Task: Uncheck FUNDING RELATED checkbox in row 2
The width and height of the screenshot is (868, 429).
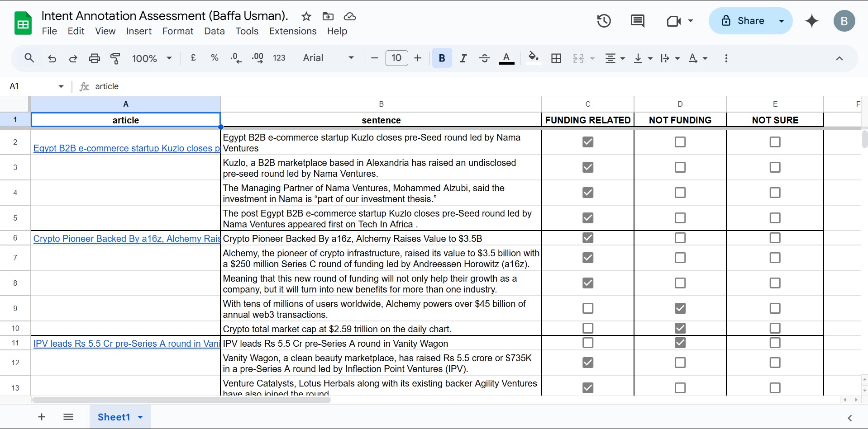Action: [x=587, y=142]
